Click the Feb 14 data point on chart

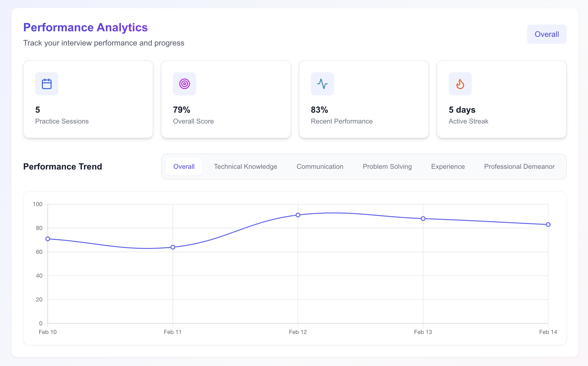(x=548, y=225)
